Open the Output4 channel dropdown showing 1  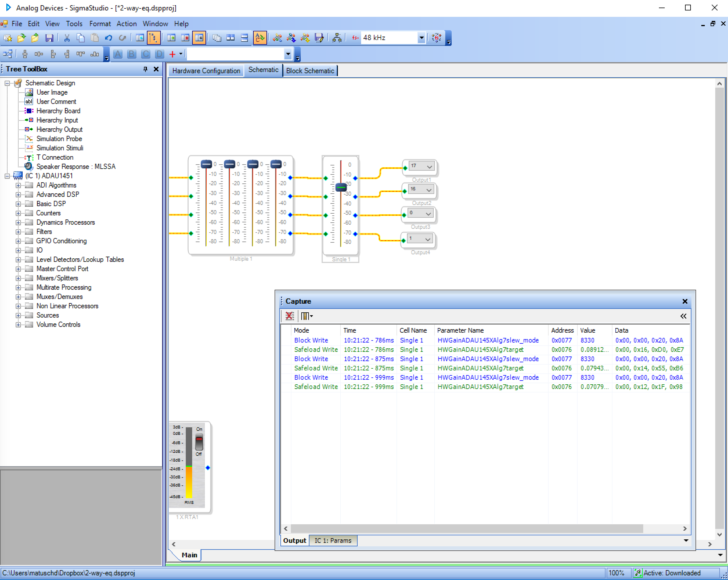[428, 239]
